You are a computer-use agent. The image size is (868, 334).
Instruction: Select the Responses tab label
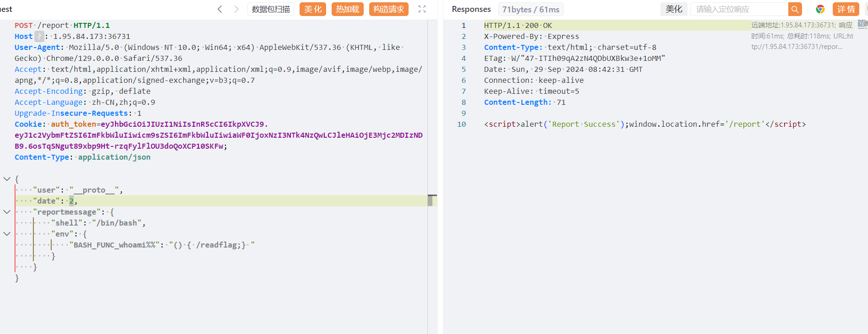(x=471, y=9)
